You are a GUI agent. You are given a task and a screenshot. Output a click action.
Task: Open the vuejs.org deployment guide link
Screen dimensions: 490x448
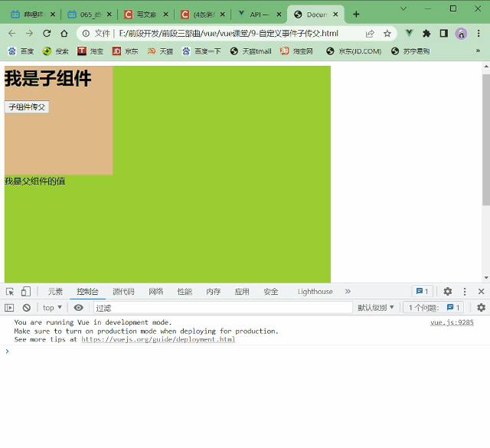point(158,339)
